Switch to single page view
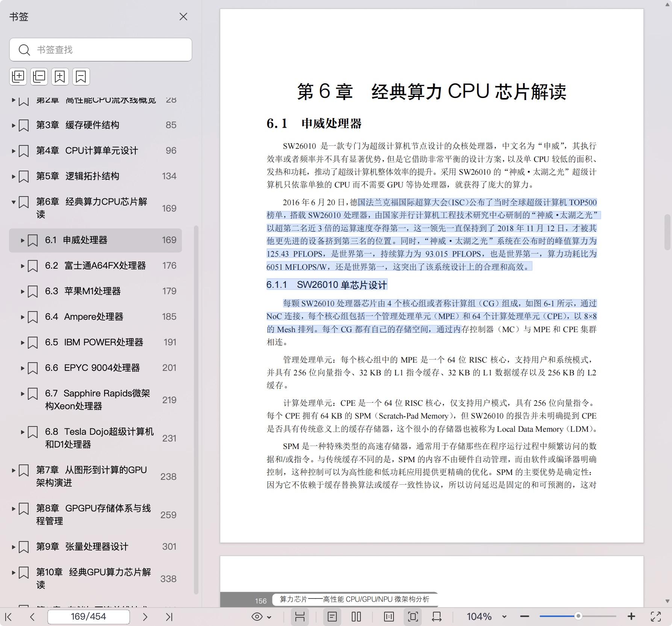The image size is (672, 626). click(332, 617)
